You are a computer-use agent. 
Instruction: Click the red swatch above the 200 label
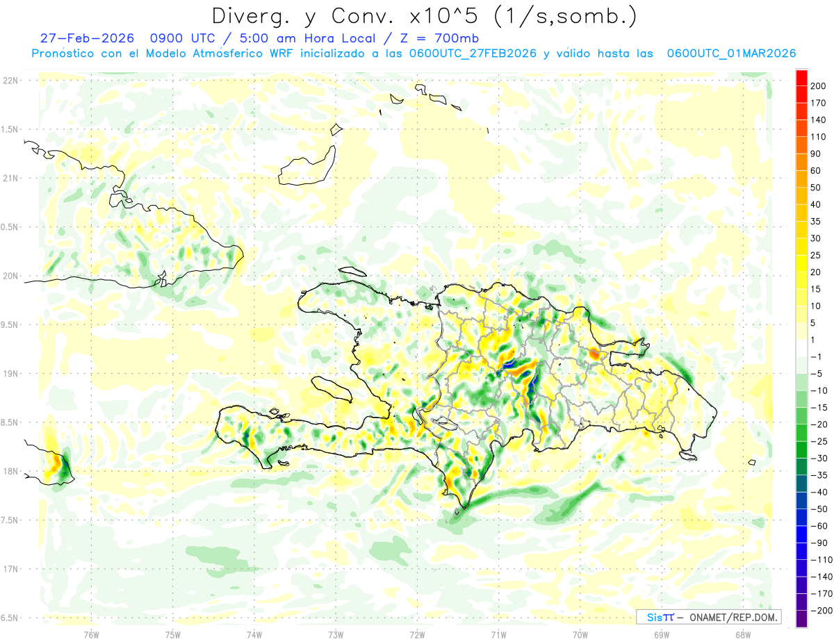(801, 77)
